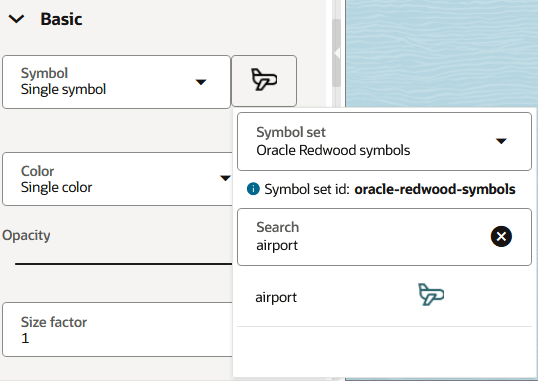Click the teal airport icon in results
The image size is (538, 381).
tap(431, 295)
